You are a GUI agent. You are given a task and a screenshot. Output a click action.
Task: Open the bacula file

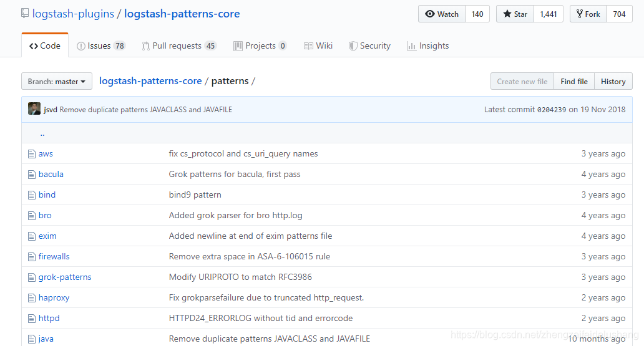click(51, 175)
